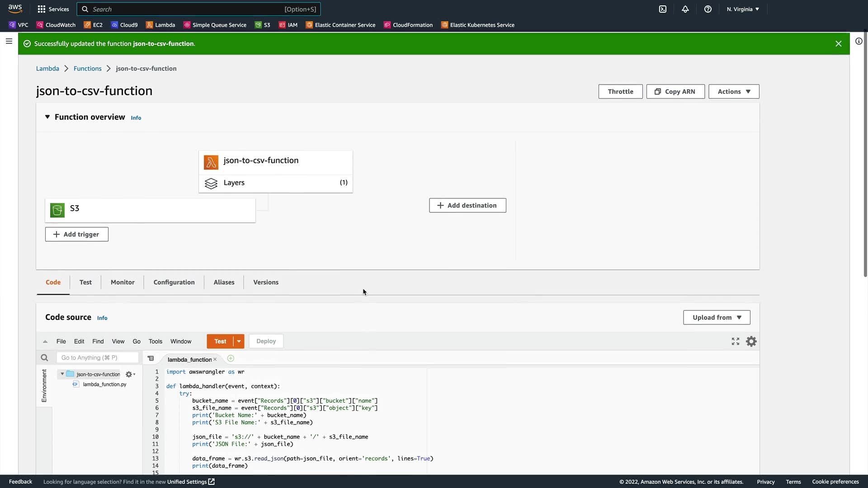Add a new editor tab
This screenshot has width=868, height=488.
231,358
